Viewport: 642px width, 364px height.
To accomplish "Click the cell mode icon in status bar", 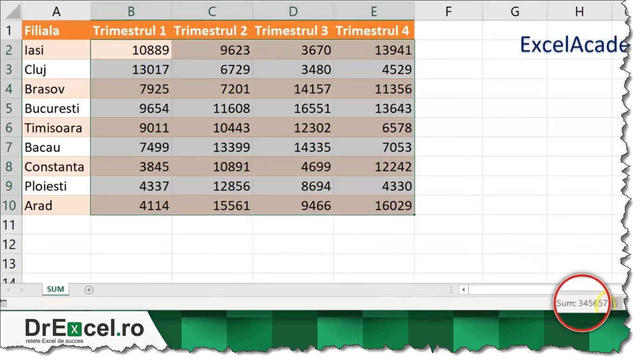I will 5,303.
